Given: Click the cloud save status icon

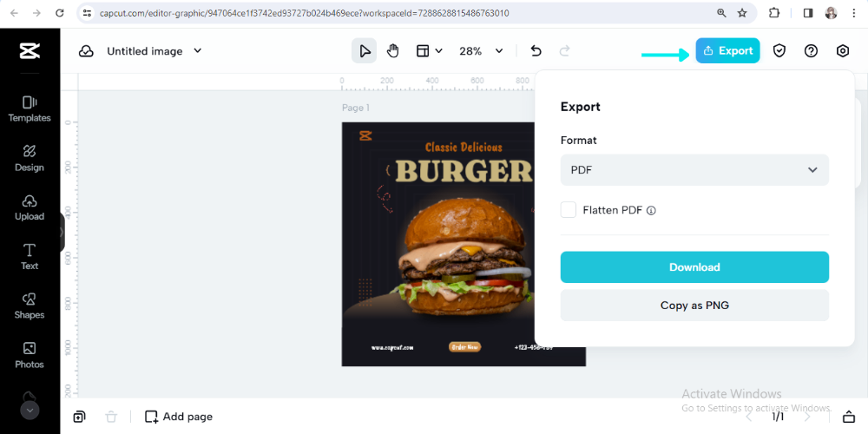Looking at the screenshot, I should [86, 51].
